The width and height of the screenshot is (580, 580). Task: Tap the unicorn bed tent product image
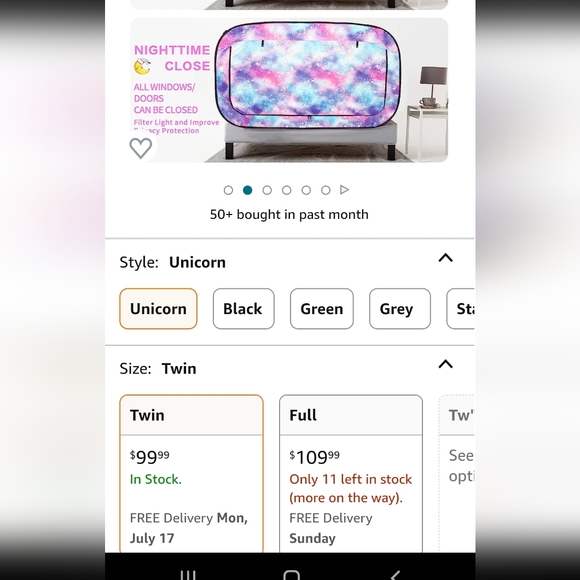(289, 90)
